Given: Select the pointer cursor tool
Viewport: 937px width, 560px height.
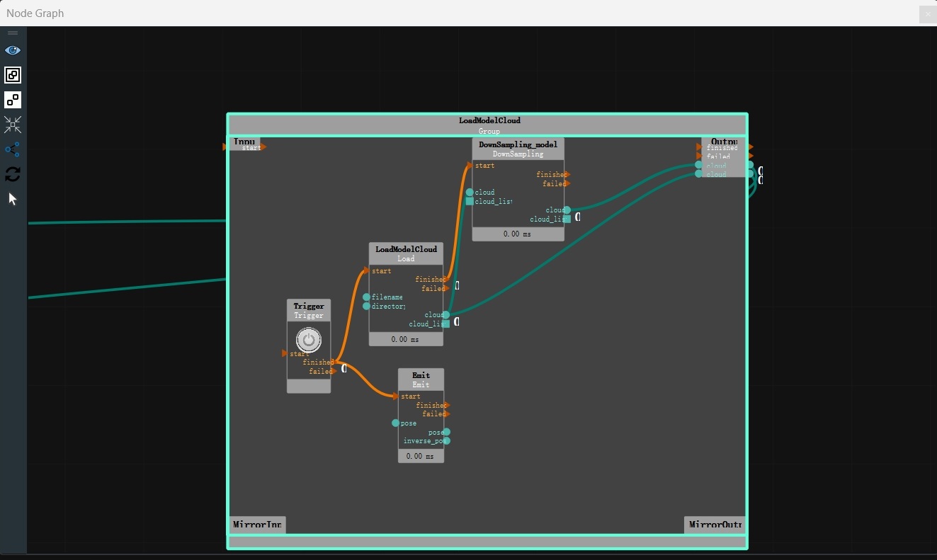Looking at the screenshot, I should (13, 199).
